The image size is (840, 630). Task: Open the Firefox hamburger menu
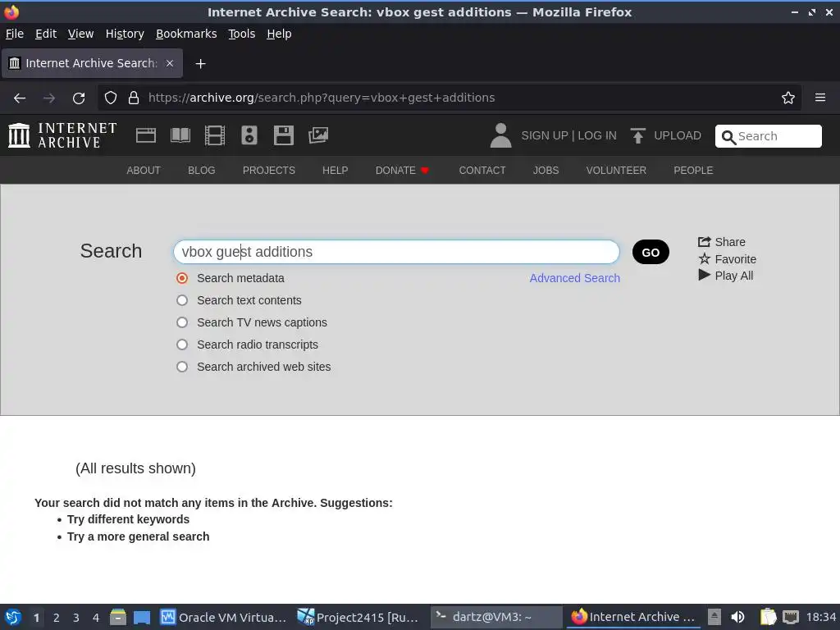point(820,98)
